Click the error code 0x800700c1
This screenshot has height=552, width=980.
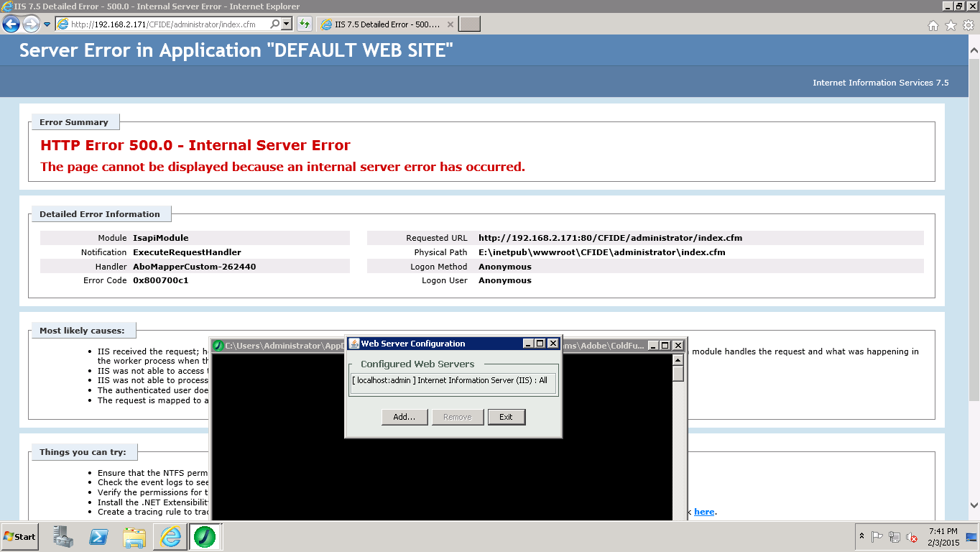[x=161, y=280]
